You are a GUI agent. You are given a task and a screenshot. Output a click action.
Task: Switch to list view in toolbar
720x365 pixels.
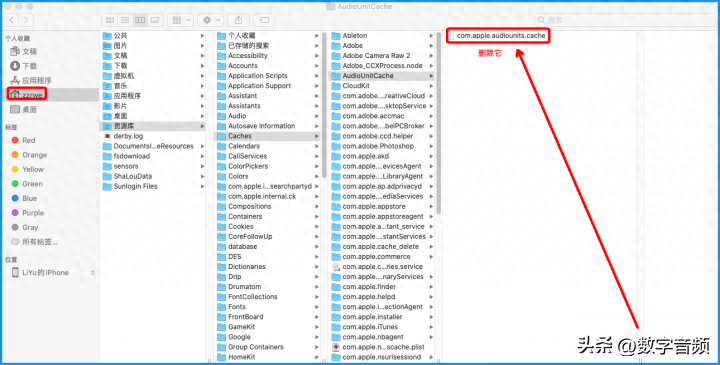click(125, 20)
